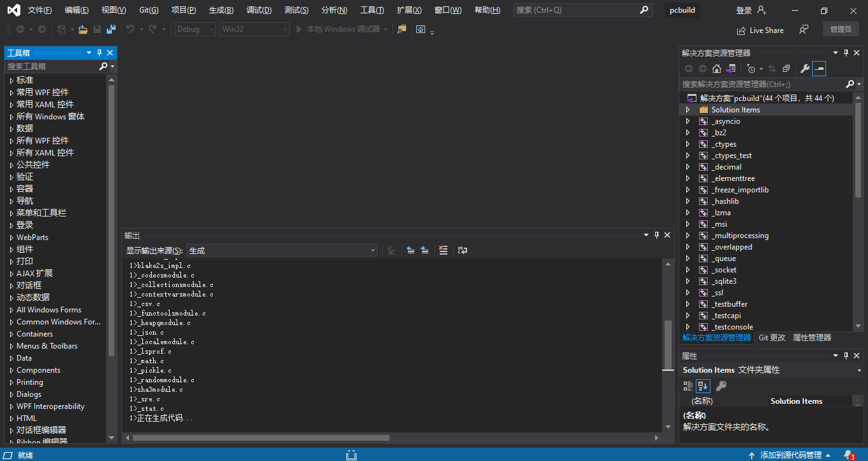Navigate backward using the back arrow icon
This screenshot has height=461, width=868.
21,29
